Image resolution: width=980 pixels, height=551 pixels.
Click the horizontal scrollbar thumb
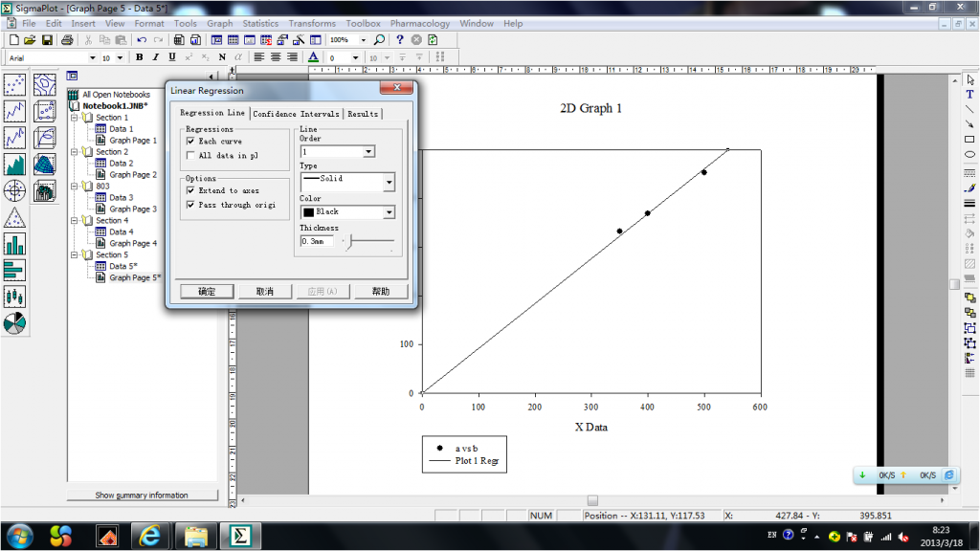(592, 500)
